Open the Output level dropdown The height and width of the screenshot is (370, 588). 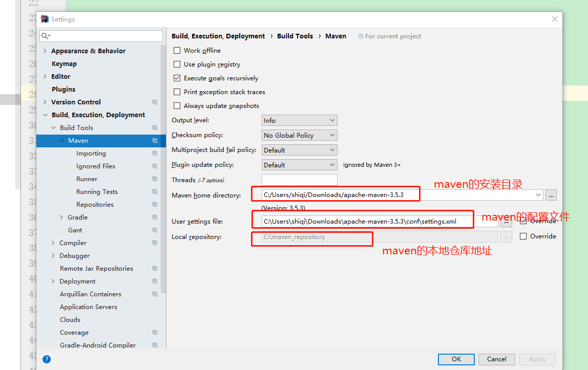click(299, 120)
